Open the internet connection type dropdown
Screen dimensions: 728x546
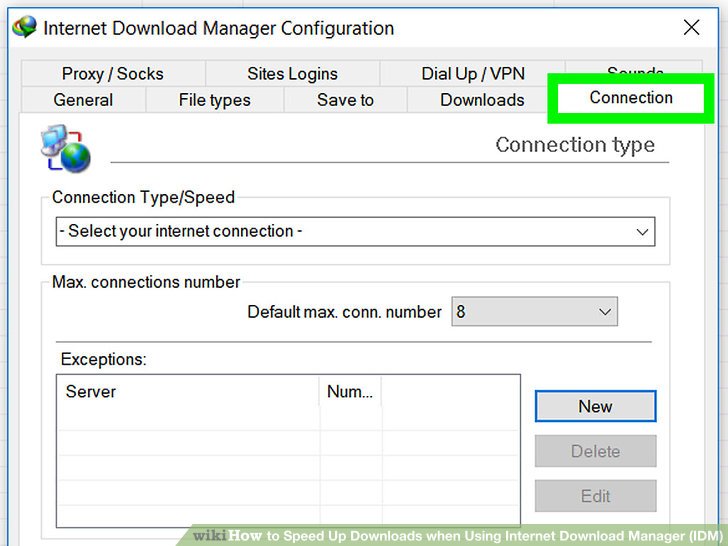356,231
